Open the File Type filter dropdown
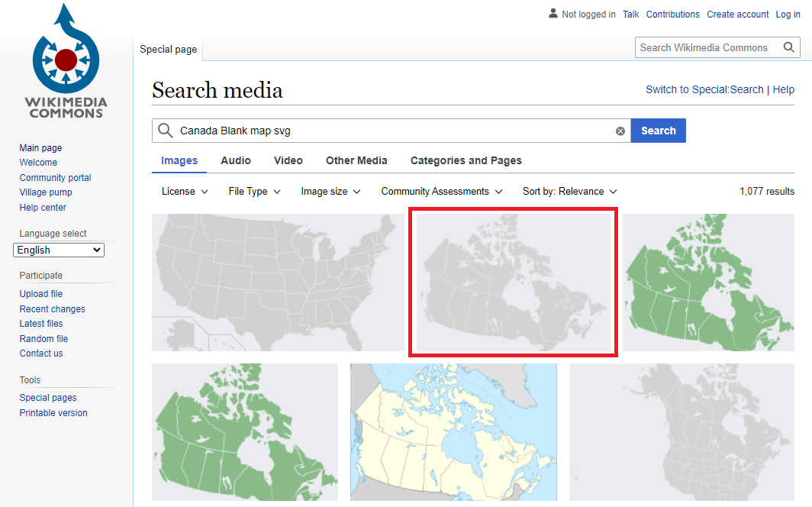Screen dimensions: 812x507 253,191
